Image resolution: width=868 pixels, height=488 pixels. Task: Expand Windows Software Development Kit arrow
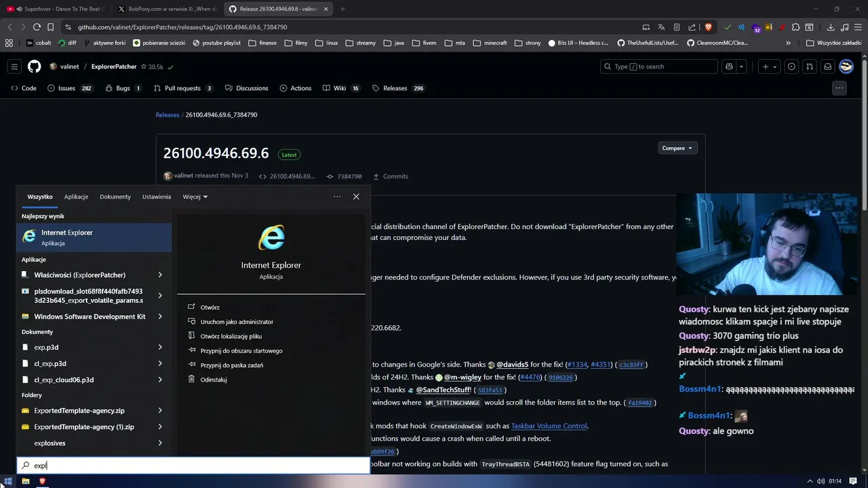pyautogui.click(x=160, y=317)
